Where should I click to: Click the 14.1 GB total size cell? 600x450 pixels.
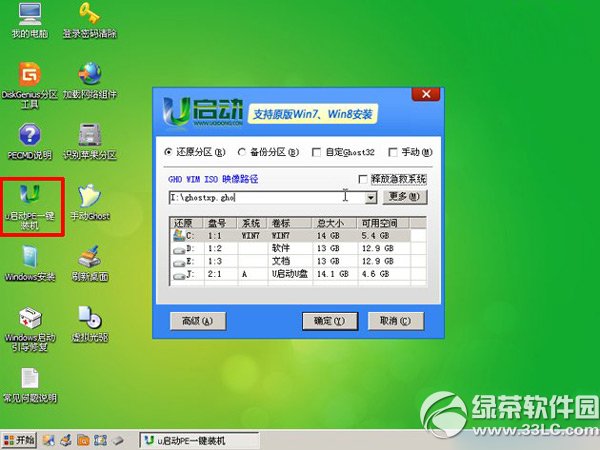[x=333, y=274]
